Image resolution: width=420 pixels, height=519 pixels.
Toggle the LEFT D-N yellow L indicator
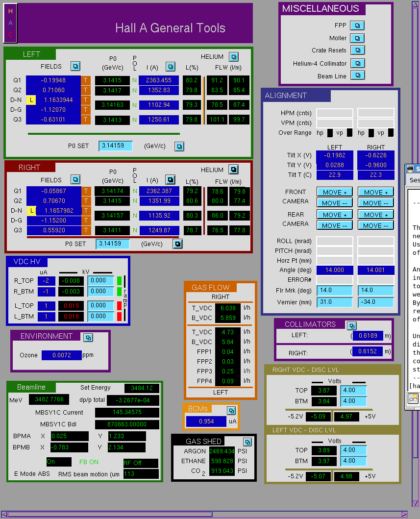point(31,99)
